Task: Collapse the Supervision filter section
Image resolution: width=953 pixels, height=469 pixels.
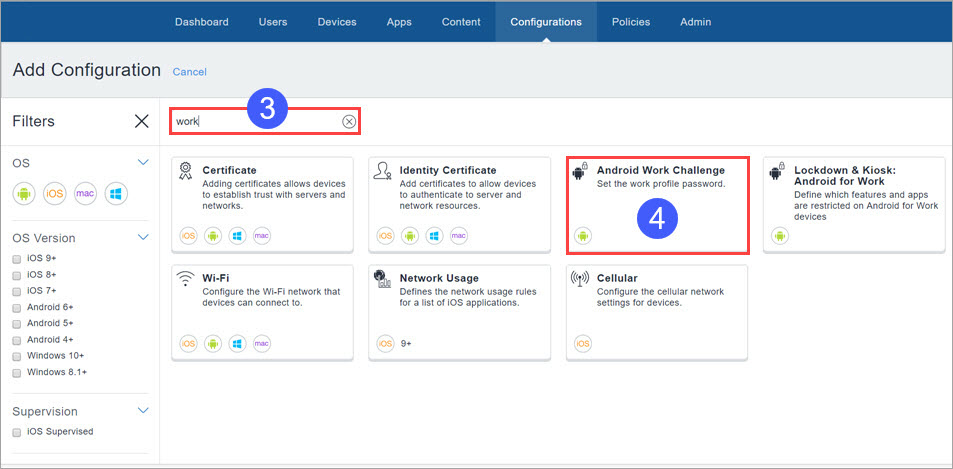Action: [x=143, y=411]
